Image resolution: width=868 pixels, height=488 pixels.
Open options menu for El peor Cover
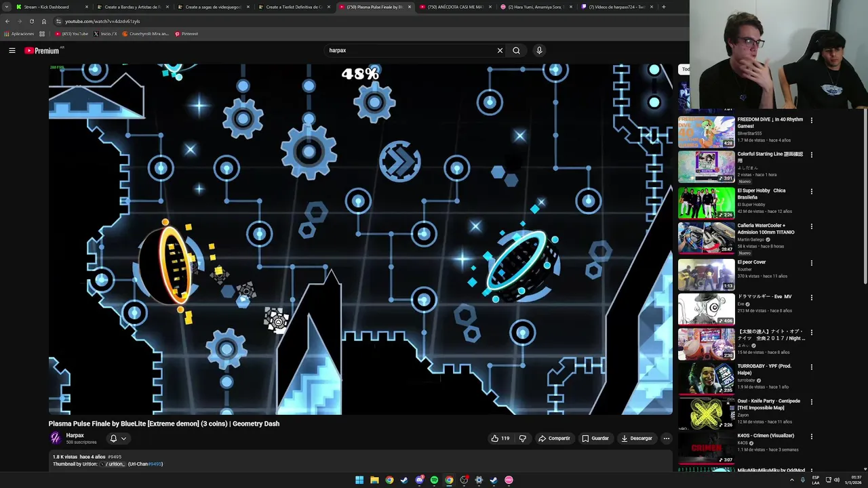pyautogui.click(x=811, y=263)
